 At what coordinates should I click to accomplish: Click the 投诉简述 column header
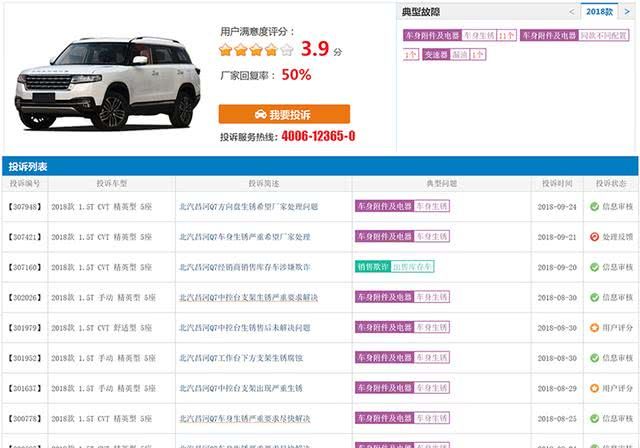264,184
